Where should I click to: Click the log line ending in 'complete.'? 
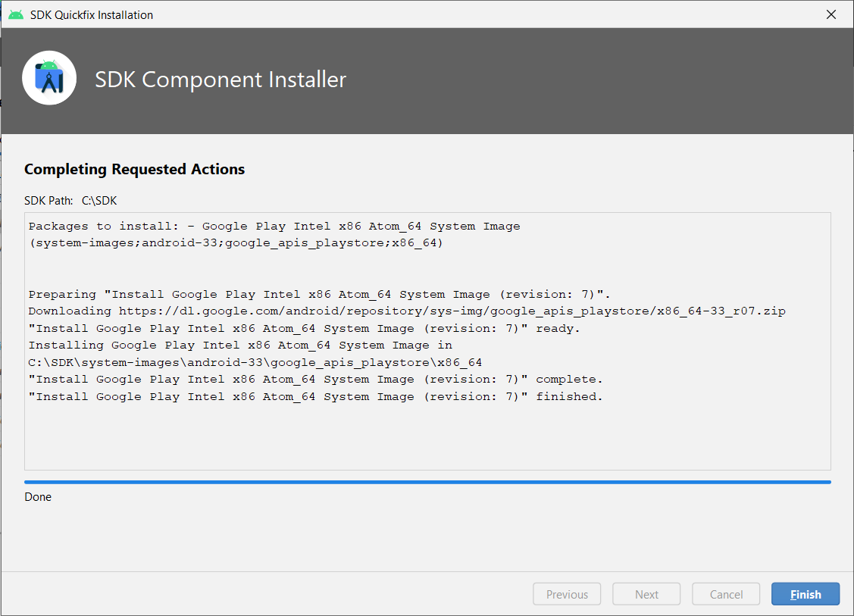(x=315, y=379)
